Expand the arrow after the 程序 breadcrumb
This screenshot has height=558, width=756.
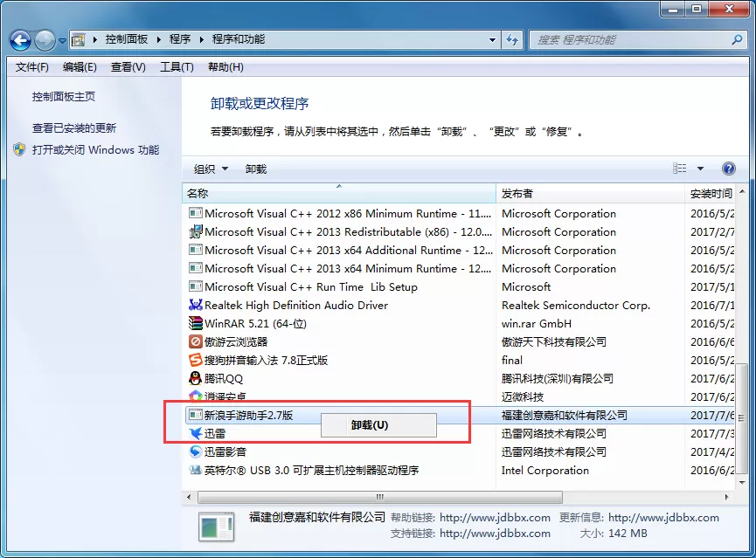click(x=202, y=39)
